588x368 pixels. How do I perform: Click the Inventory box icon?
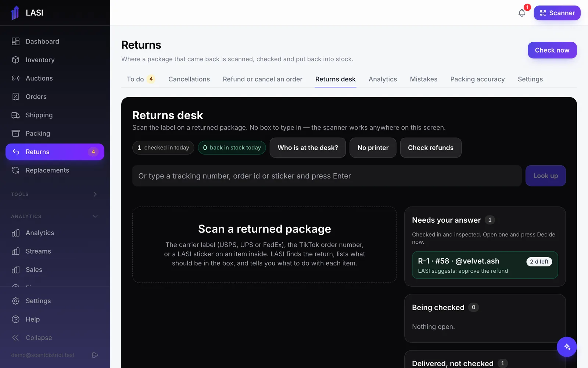(x=15, y=60)
